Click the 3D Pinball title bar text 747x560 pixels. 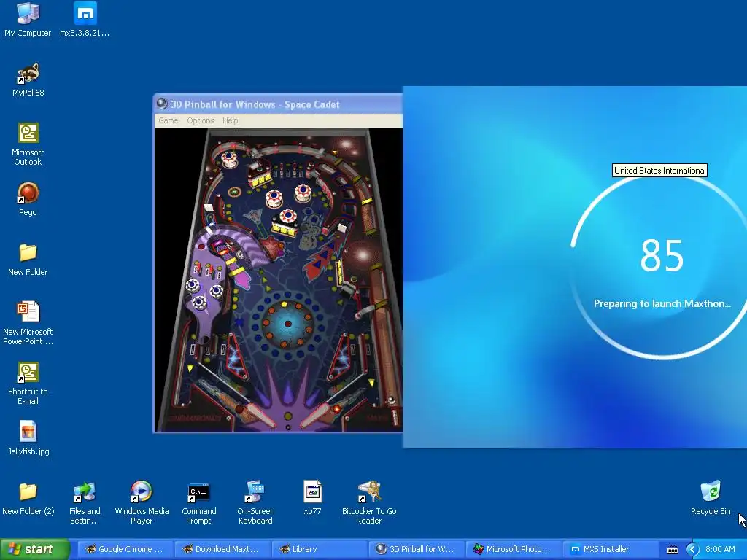coord(255,105)
